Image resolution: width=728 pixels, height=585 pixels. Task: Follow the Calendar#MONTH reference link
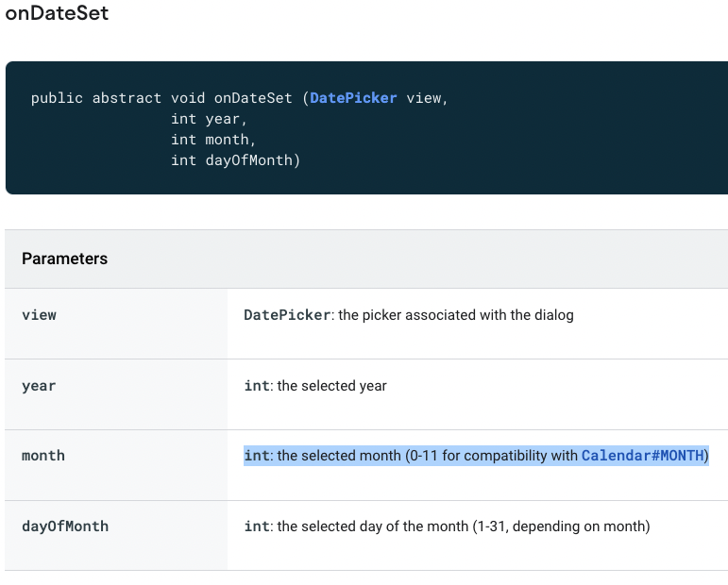tap(642, 456)
